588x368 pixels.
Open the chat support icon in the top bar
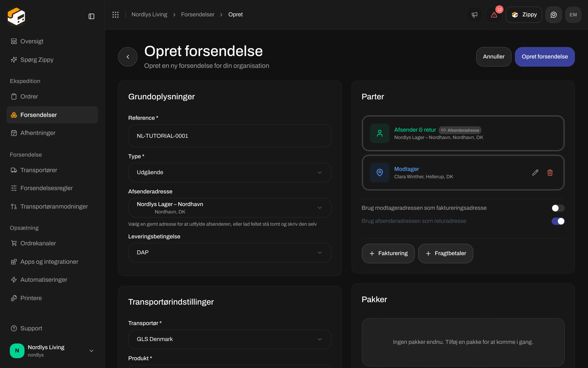(553, 15)
